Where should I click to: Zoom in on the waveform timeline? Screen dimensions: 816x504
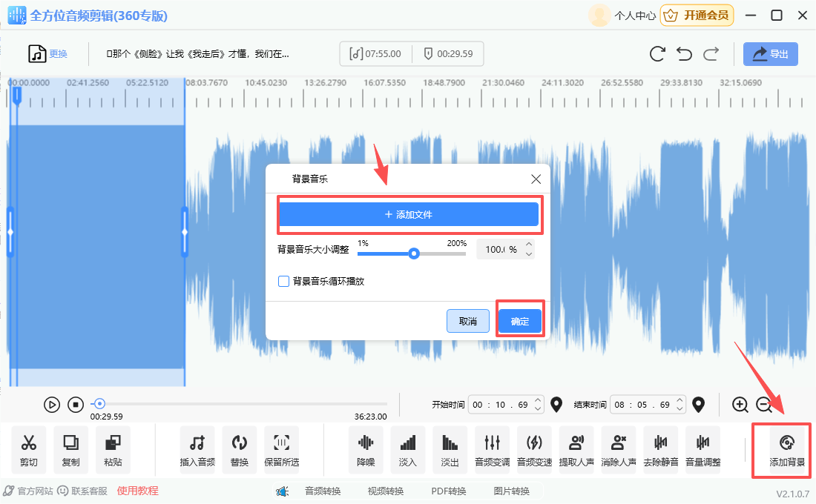coord(740,405)
